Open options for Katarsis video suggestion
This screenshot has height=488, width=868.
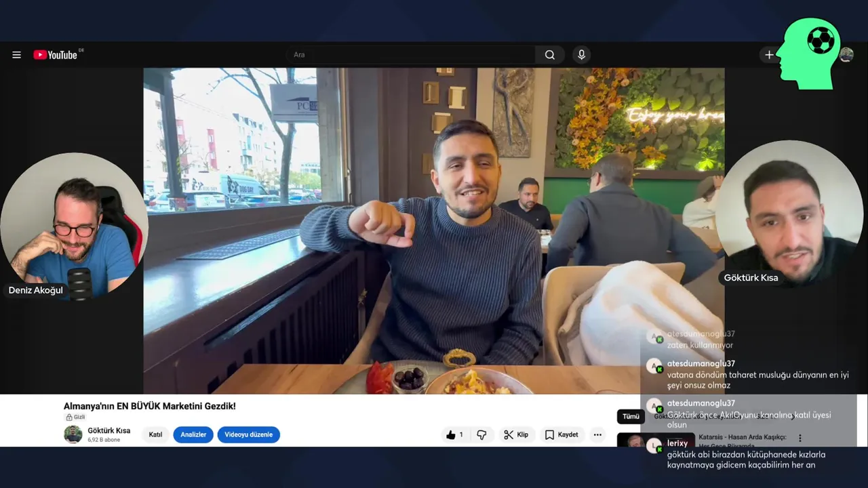pyautogui.click(x=800, y=439)
